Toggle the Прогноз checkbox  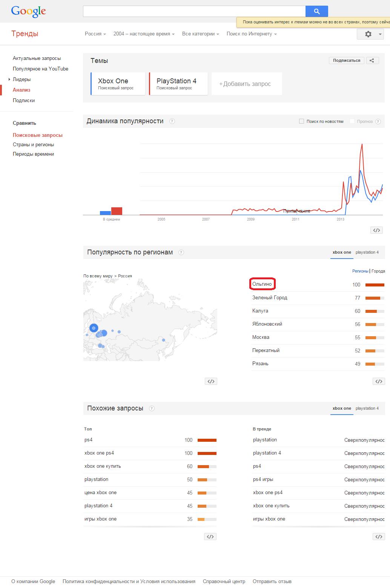click(352, 121)
